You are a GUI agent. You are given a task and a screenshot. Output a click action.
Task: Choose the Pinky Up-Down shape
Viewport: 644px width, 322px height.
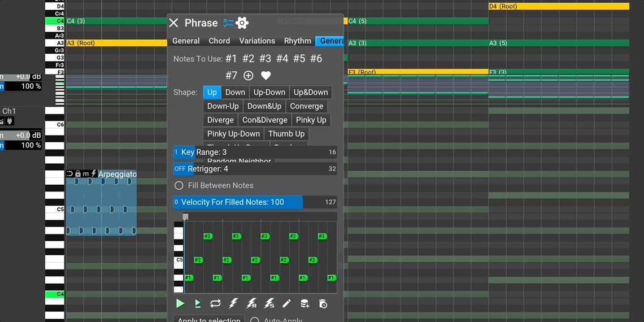point(234,134)
